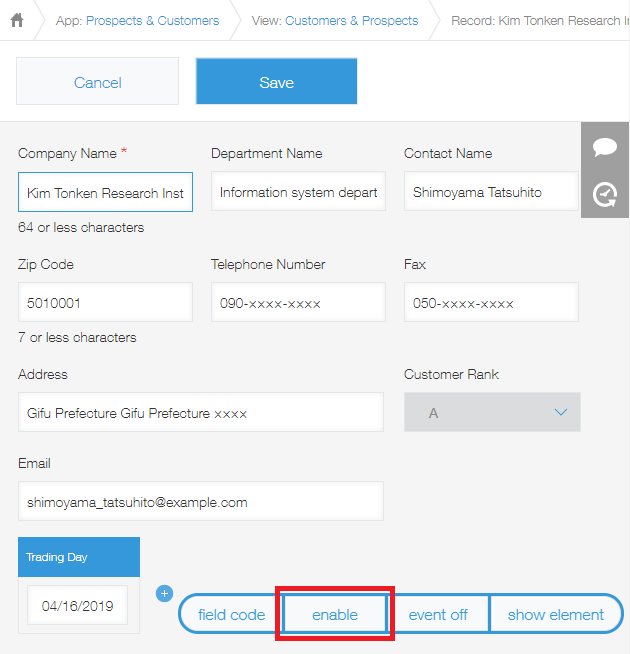The image size is (630, 654).
Task: Focus the Company Name field
Action: (x=106, y=192)
